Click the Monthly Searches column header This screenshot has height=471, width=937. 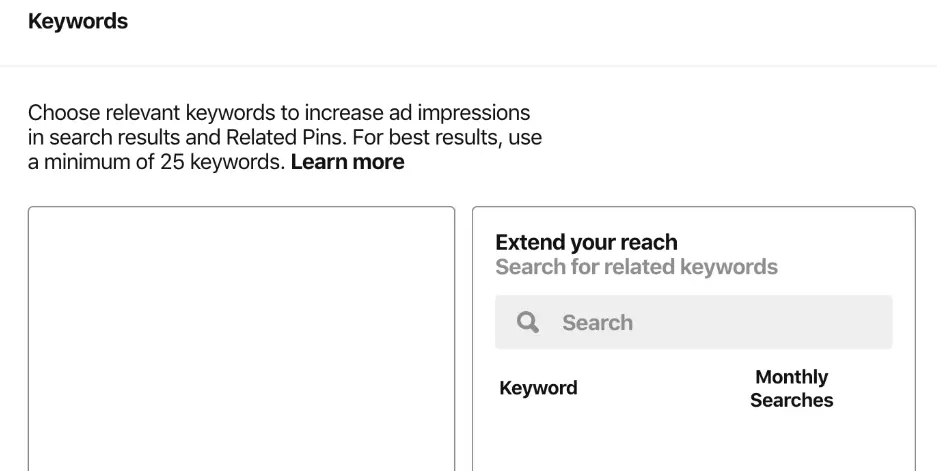791,388
